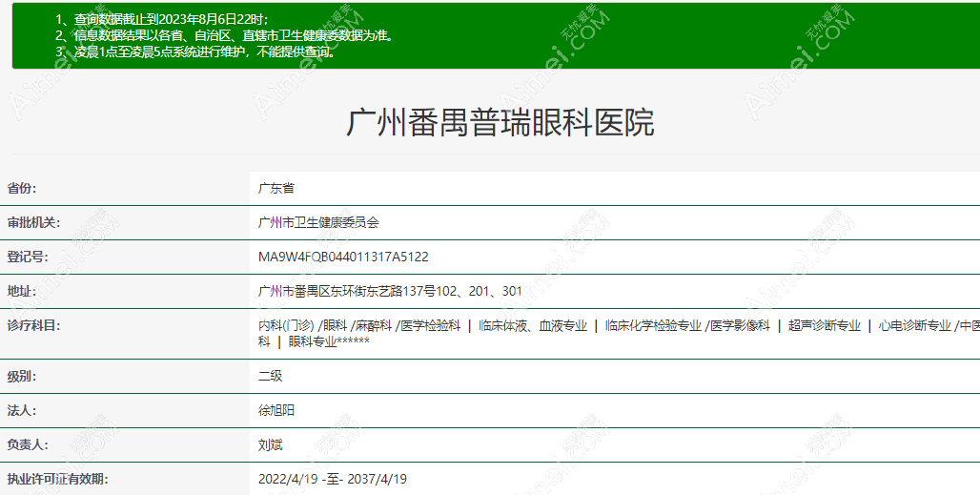Screen dimensions: 980x495
Task: Click notice line about 卫生健康委数据为准
Action: coord(226,35)
